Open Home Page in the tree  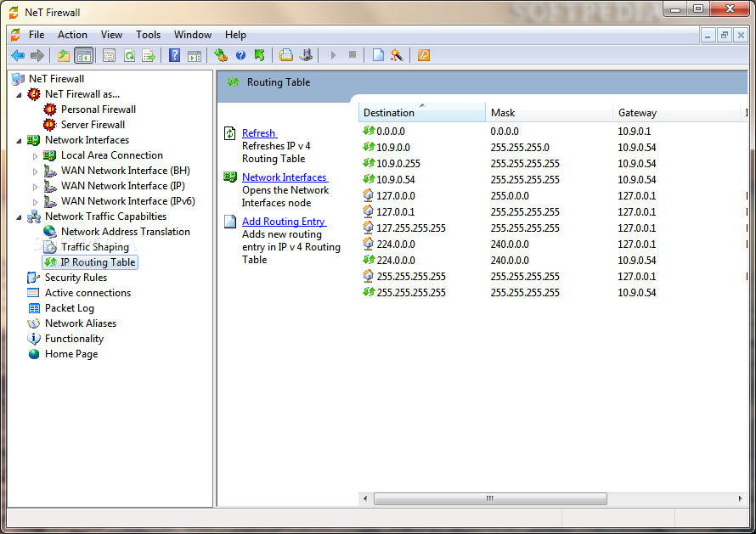tap(71, 354)
